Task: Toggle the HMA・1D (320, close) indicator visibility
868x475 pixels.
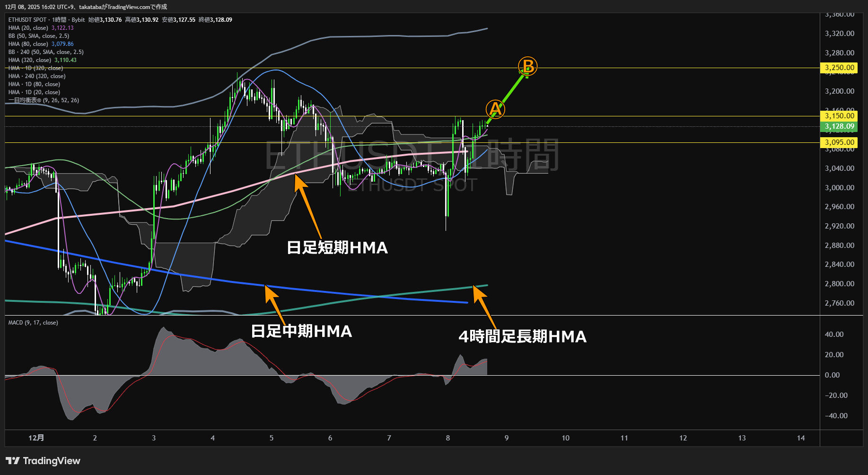Action: pos(35,68)
